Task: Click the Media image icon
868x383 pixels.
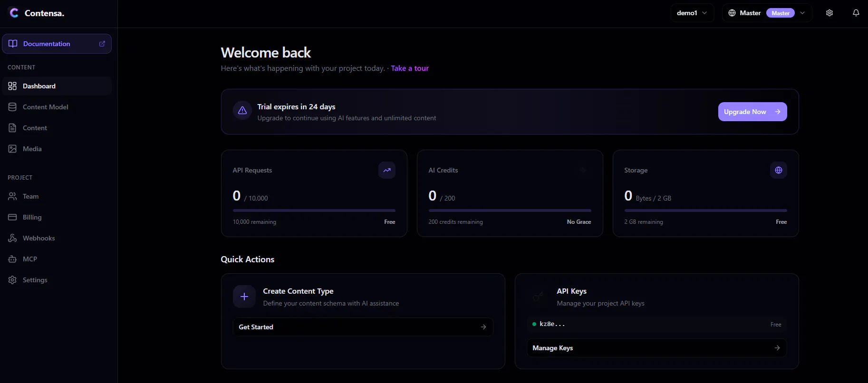Action: [x=12, y=149]
